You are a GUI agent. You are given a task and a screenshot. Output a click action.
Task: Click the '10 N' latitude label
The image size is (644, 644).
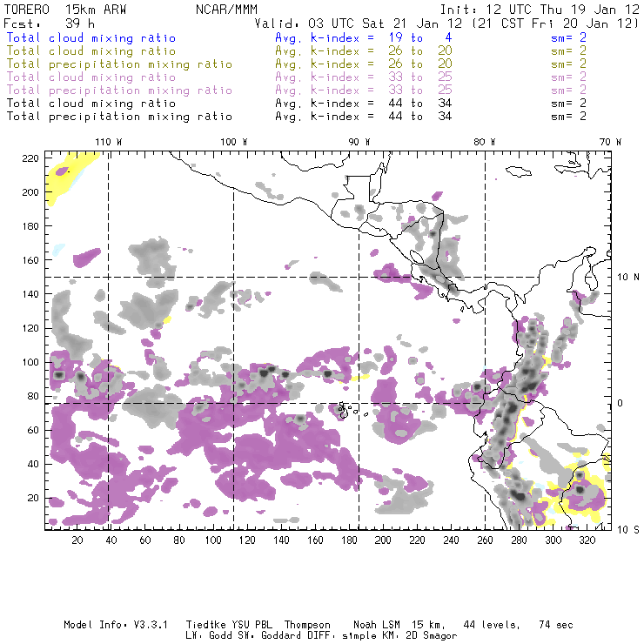point(628,278)
